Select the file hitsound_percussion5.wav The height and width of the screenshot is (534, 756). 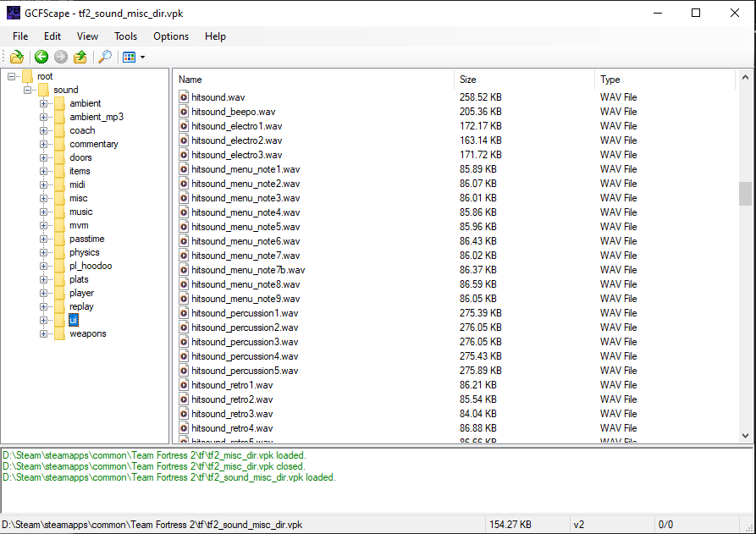[x=245, y=371]
